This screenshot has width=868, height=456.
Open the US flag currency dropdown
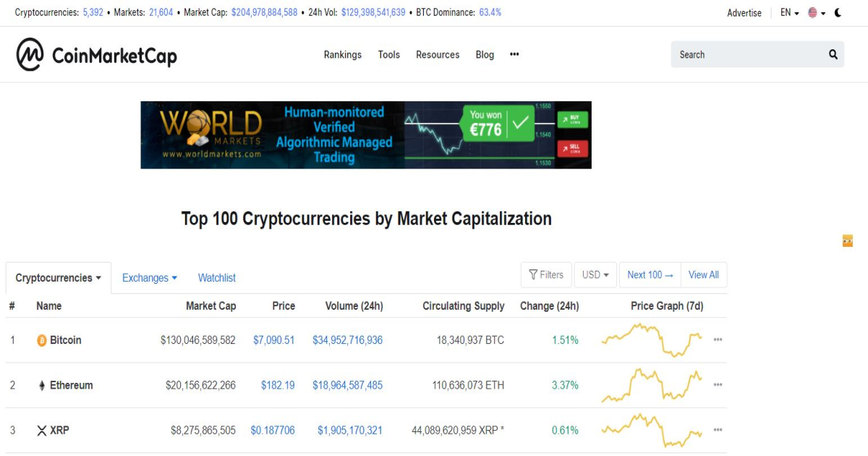(x=817, y=12)
